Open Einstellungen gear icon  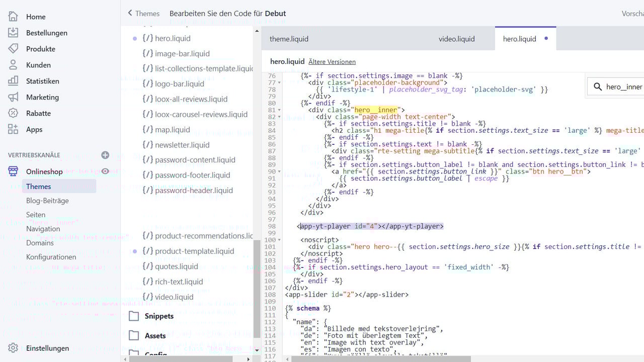coord(13,348)
